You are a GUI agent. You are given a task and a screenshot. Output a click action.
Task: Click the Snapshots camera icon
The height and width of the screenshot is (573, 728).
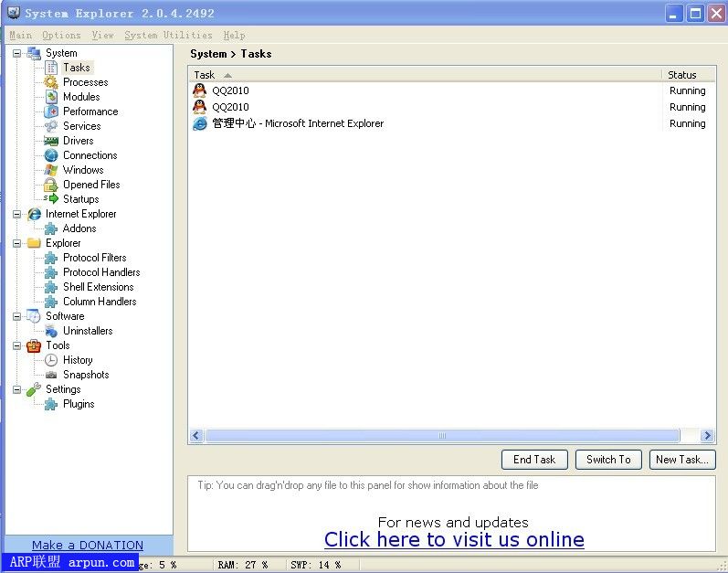point(51,375)
